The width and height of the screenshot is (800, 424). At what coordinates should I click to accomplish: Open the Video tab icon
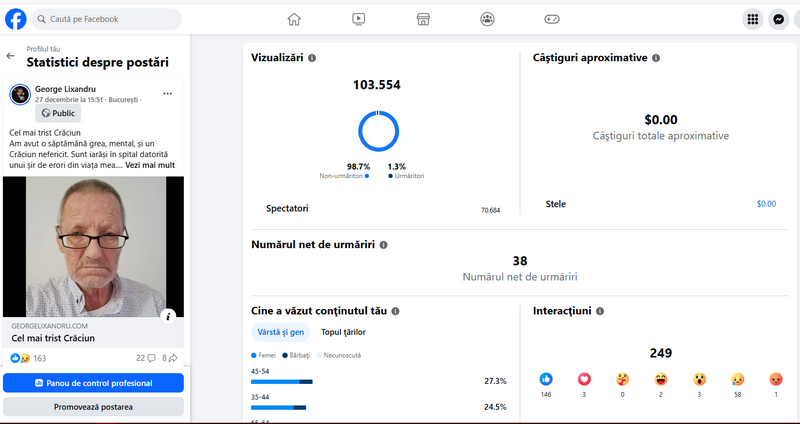pos(358,19)
